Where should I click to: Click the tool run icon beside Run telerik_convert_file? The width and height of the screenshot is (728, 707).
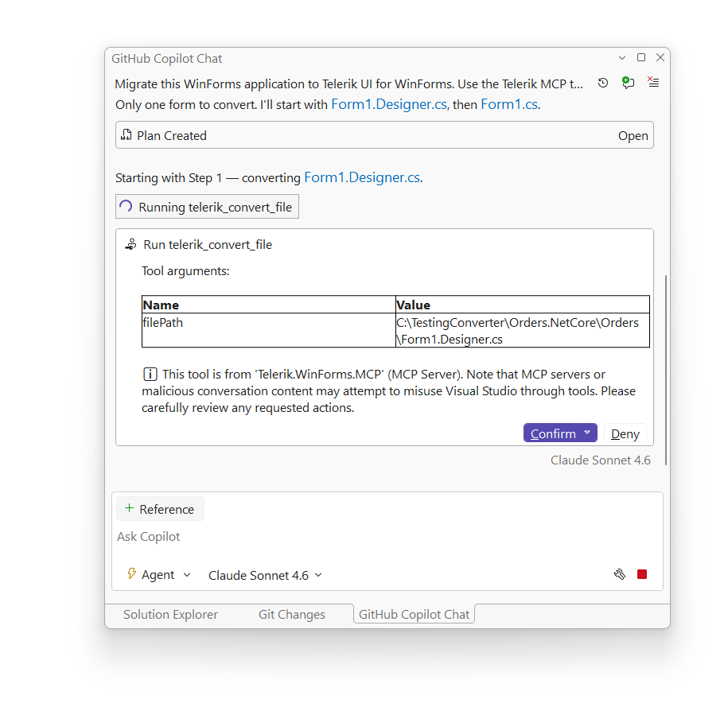131,244
